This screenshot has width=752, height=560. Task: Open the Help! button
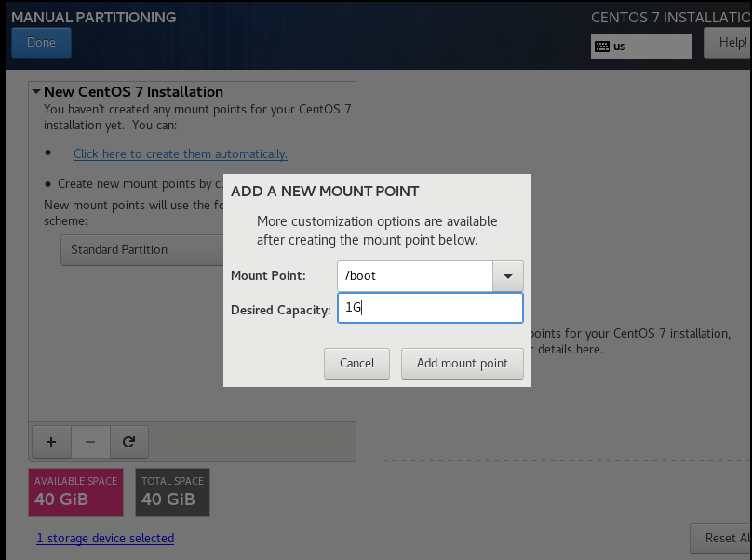[x=728, y=43]
